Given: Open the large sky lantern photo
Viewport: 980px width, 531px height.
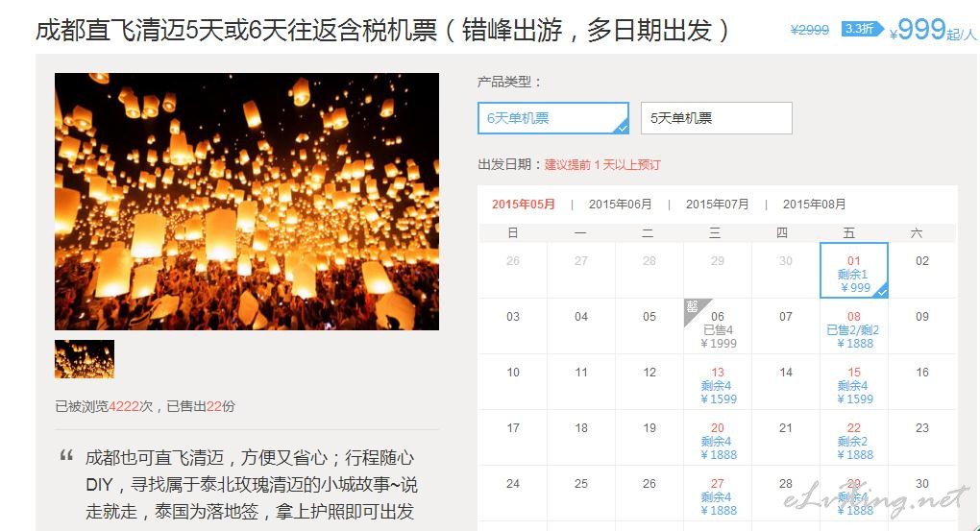Looking at the screenshot, I should click(247, 201).
